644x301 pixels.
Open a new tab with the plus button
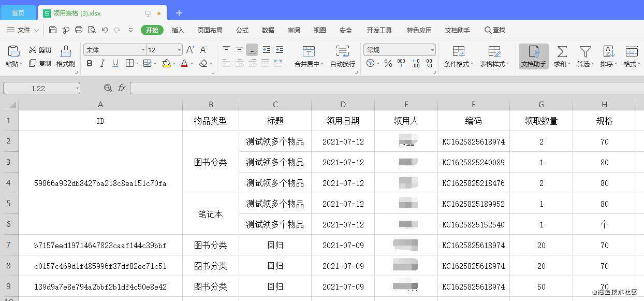click(x=179, y=12)
